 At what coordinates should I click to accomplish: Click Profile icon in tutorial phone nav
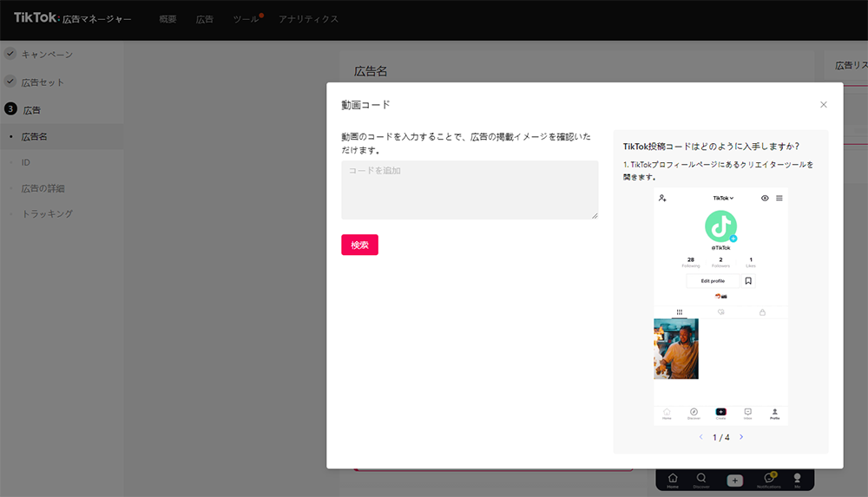774,414
